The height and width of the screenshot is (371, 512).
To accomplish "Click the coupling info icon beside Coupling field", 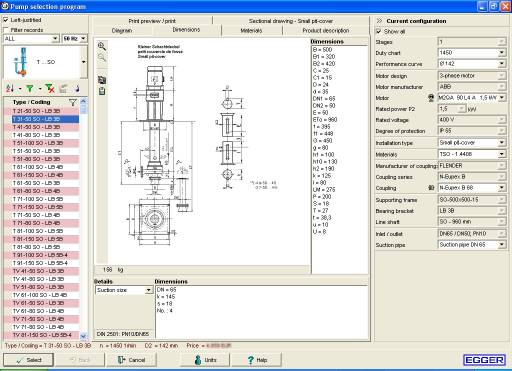I will (x=431, y=188).
